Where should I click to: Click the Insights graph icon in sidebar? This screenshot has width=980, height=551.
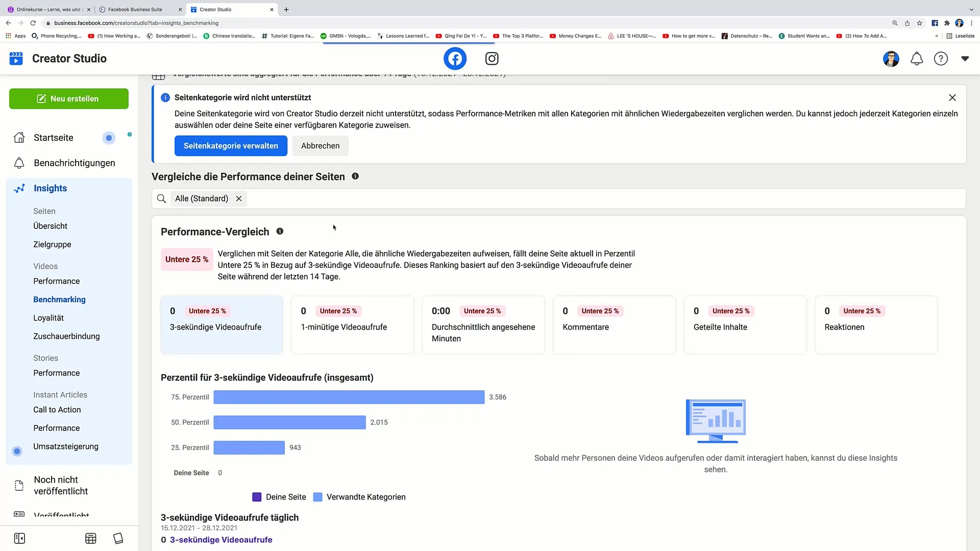click(19, 188)
